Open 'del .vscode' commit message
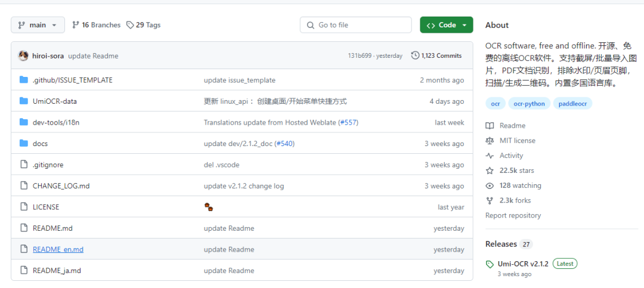644x288 pixels. pyautogui.click(x=221, y=165)
